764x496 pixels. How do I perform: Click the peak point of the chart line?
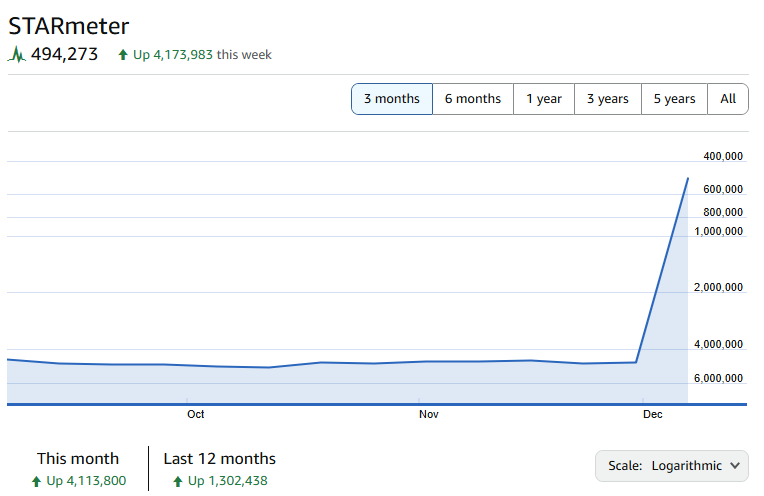(688, 178)
